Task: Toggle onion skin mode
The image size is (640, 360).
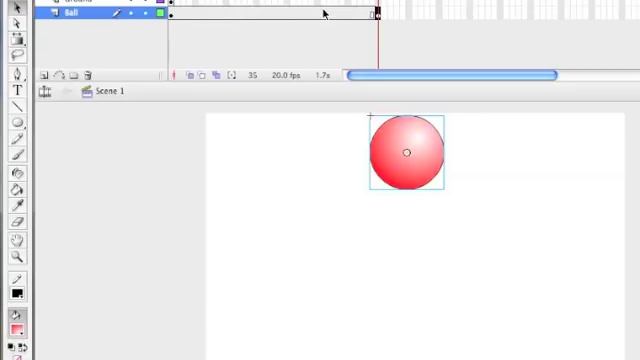Action: [x=190, y=75]
